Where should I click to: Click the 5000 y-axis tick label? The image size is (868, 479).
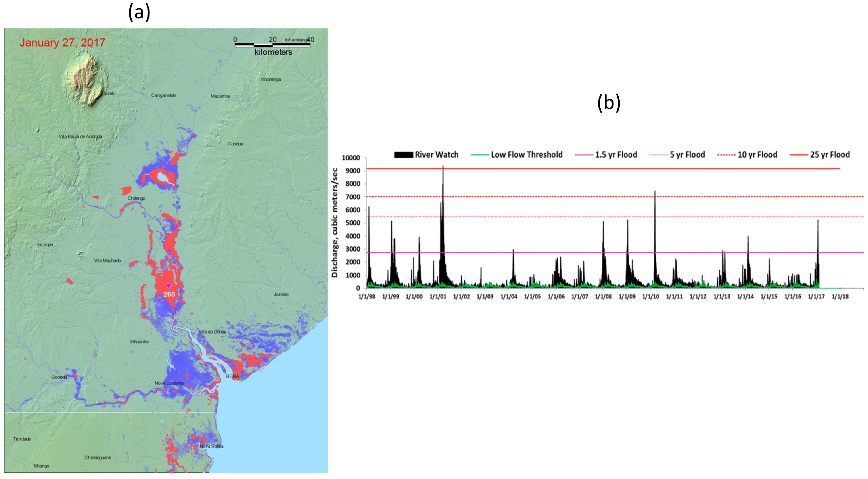click(x=353, y=223)
